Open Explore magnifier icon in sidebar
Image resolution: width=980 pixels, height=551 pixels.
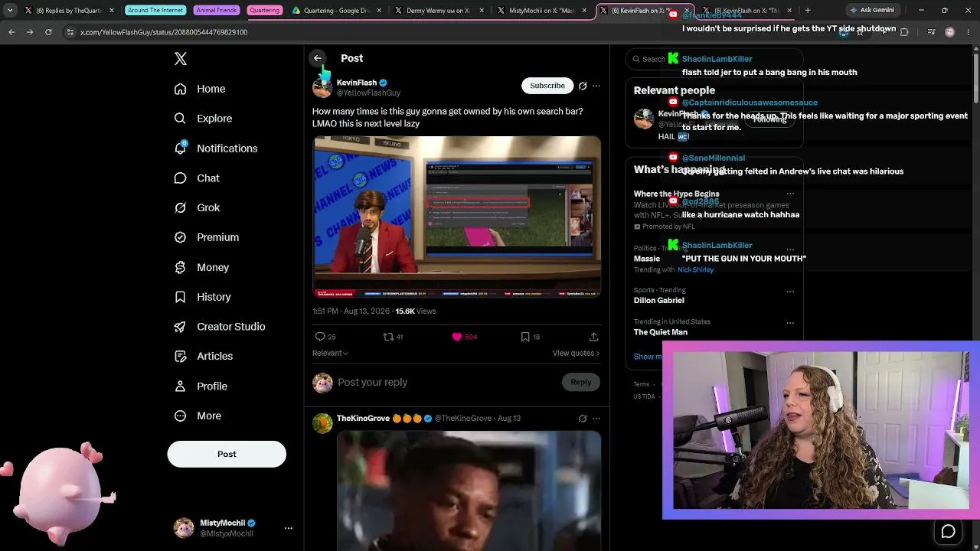(180, 119)
